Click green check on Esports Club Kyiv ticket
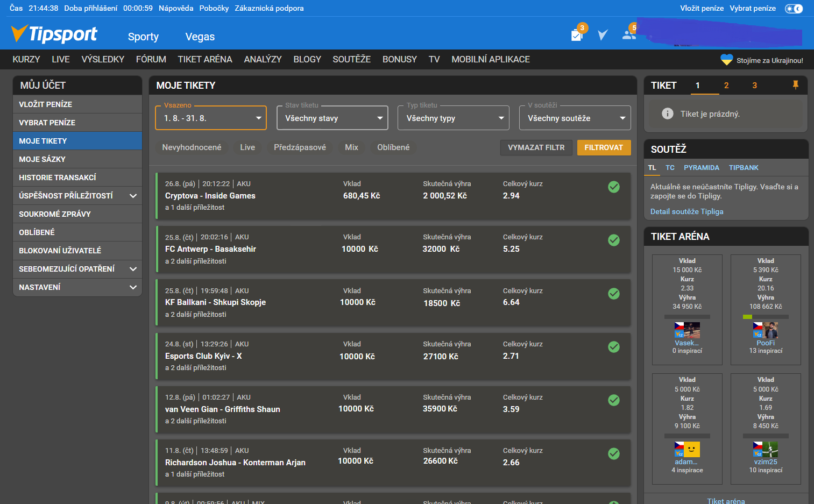Screen dimensions: 814x504 (x=614, y=347)
